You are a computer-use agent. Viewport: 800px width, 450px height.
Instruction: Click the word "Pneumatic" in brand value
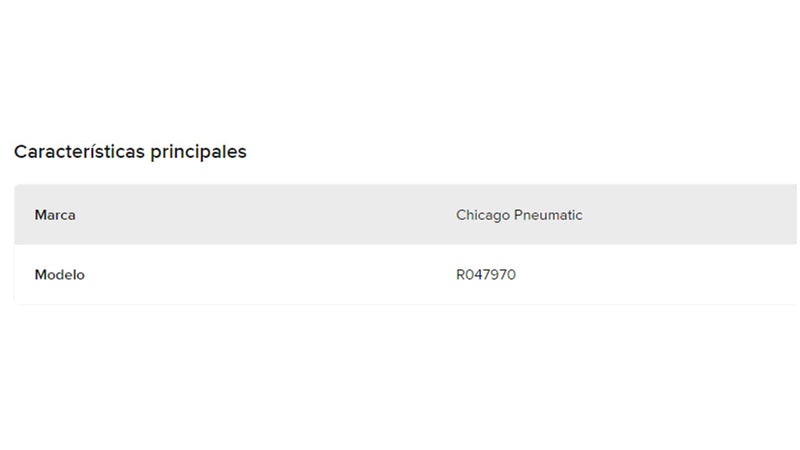coord(548,215)
